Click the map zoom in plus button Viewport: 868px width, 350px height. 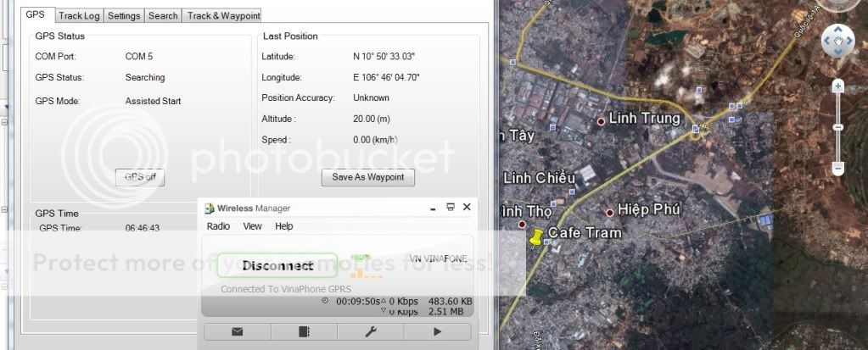pos(838,86)
